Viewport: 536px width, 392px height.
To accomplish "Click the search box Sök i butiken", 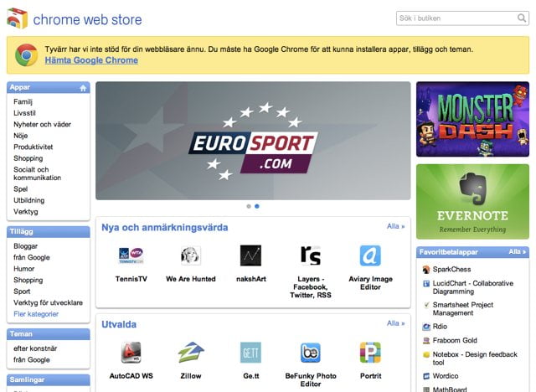I will 456,18.
